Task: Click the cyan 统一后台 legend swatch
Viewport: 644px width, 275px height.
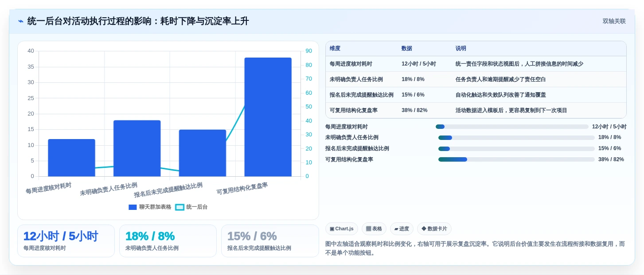Action: 180,207
